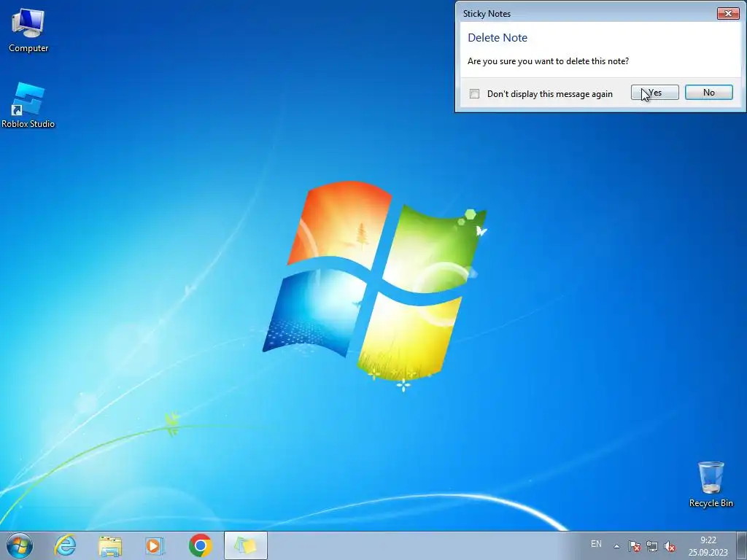This screenshot has height=560, width=747.
Task: Select the Recycle Bin desktop icon
Action: tap(711, 484)
